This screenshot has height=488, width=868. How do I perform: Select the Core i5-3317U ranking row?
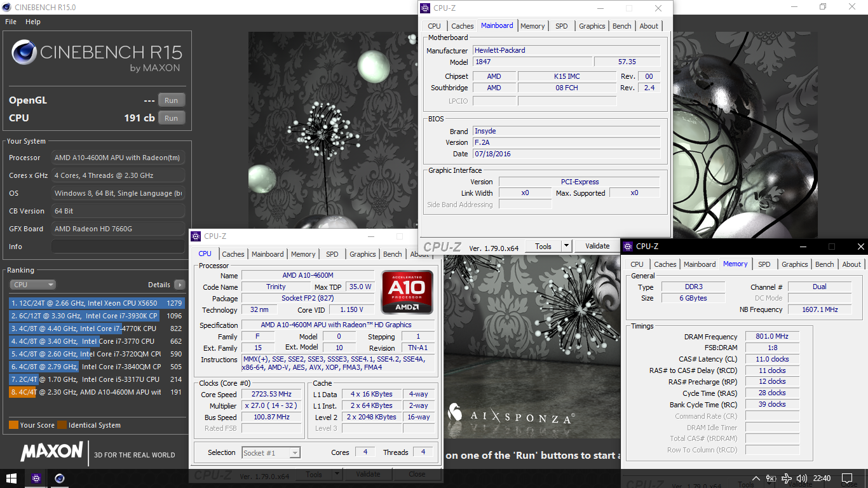[97, 379]
